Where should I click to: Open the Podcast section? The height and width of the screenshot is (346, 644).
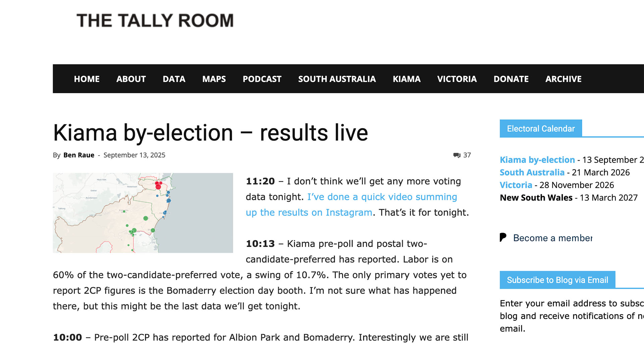tap(262, 79)
